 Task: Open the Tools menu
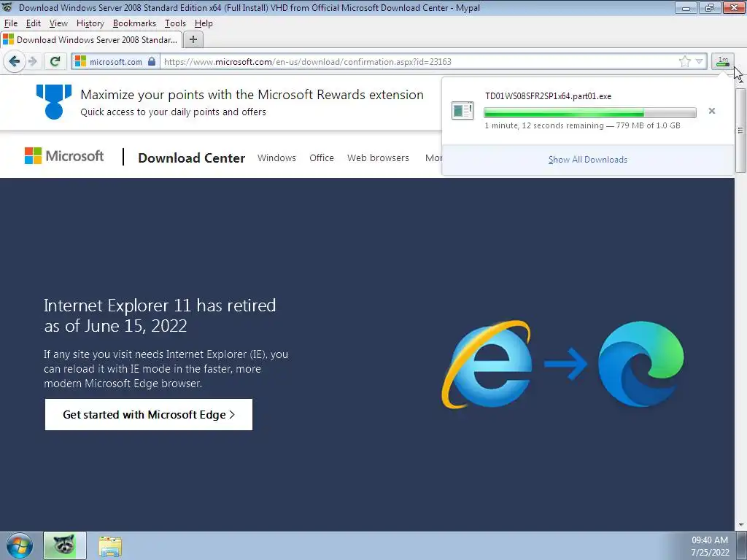pyautogui.click(x=175, y=23)
